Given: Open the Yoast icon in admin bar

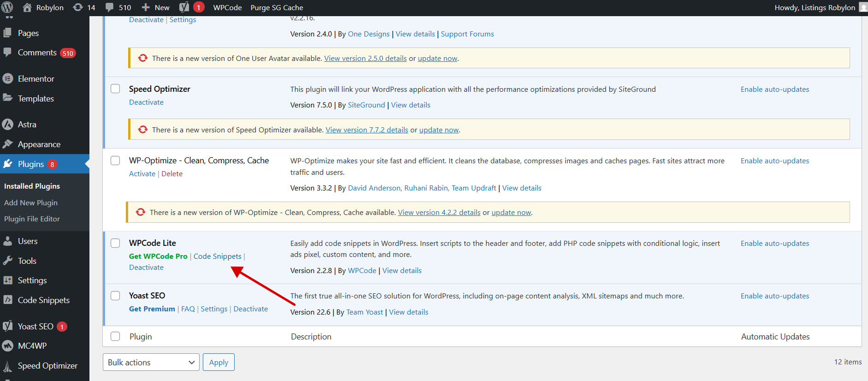Looking at the screenshot, I should point(184,7).
